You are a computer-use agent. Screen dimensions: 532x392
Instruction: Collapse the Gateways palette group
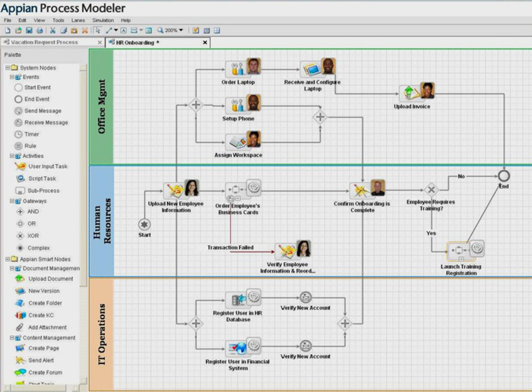pos(12,201)
